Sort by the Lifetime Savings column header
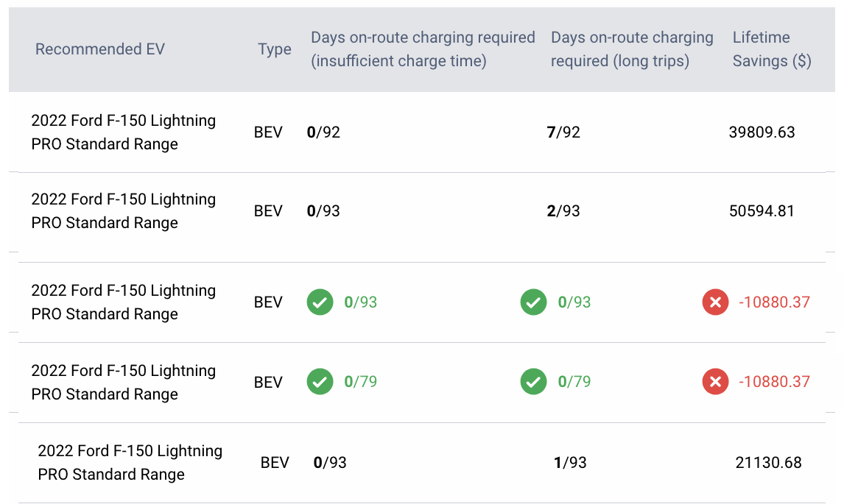 pyautogui.click(x=771, y=49)
